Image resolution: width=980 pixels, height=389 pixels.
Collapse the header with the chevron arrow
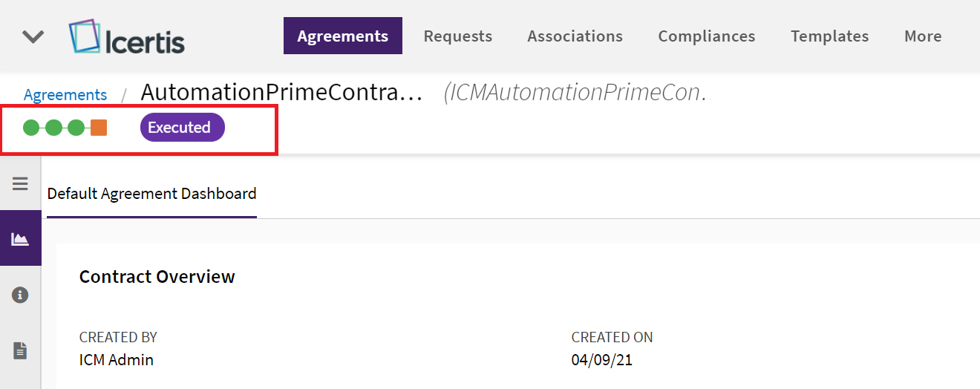click(33, 36)
